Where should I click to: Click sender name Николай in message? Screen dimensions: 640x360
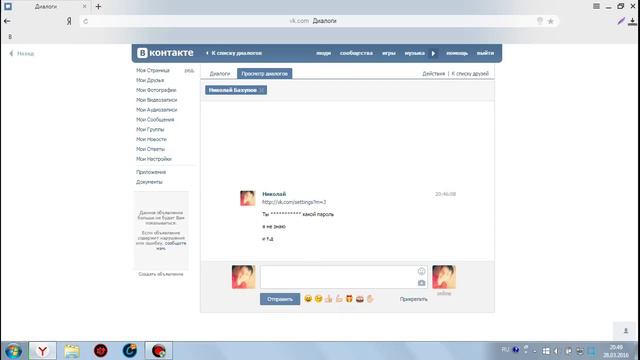(274, 194)
